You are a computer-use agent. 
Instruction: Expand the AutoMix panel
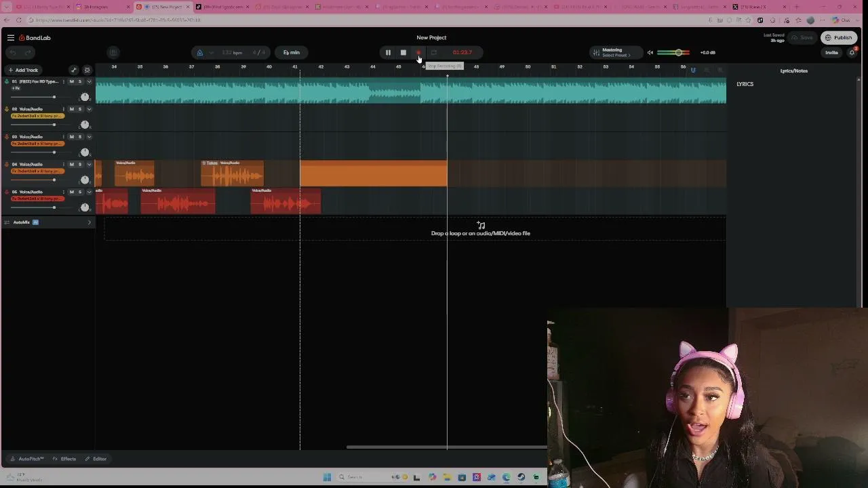[x=89, y=222]
